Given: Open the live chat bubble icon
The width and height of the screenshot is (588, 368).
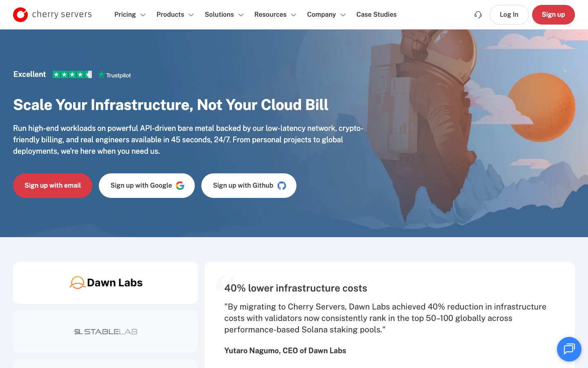Looking at the screenshot, I should click(x=569, y=349).
